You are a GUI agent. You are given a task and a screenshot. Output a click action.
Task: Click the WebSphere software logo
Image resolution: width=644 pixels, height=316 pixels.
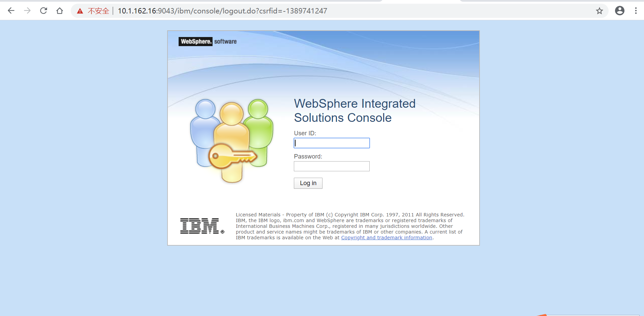(207, 41)
